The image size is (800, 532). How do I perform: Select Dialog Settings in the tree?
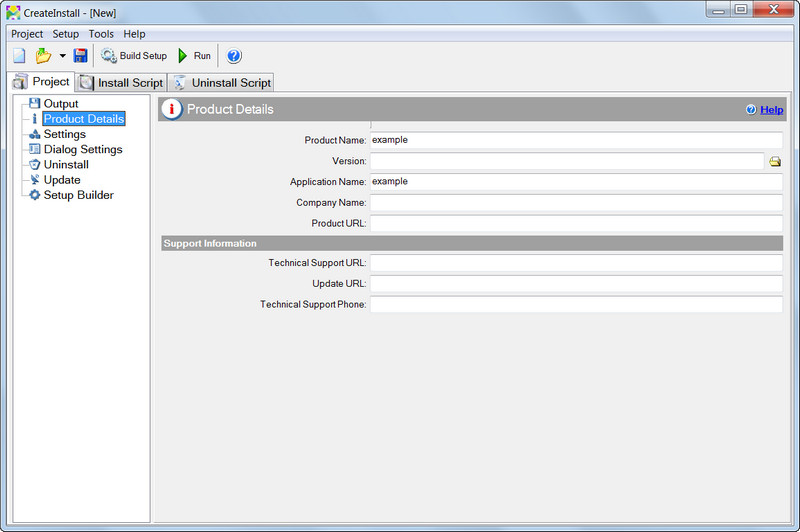(83, 149)
